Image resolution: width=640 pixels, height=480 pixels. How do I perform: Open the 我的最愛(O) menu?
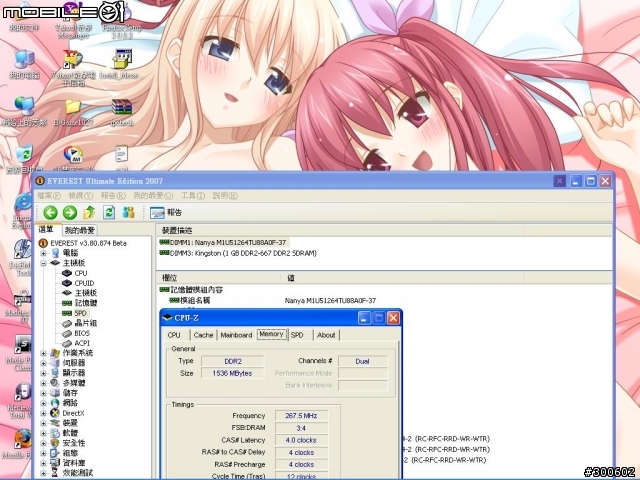pos(153,196)
